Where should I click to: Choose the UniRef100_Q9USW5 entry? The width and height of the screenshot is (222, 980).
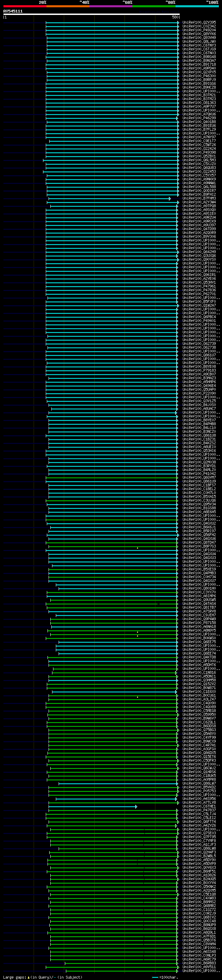pos(199,600)
